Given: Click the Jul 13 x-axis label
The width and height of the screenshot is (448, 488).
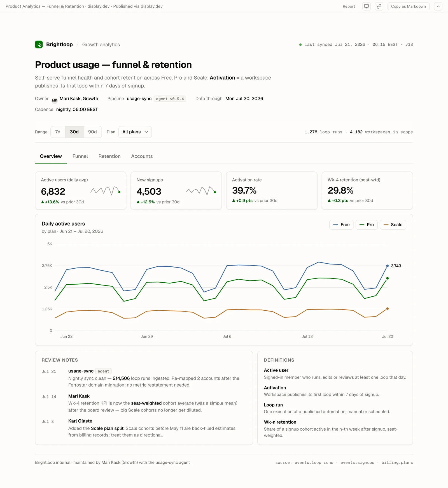Looking at the screenshot, I should coord(307,336).
